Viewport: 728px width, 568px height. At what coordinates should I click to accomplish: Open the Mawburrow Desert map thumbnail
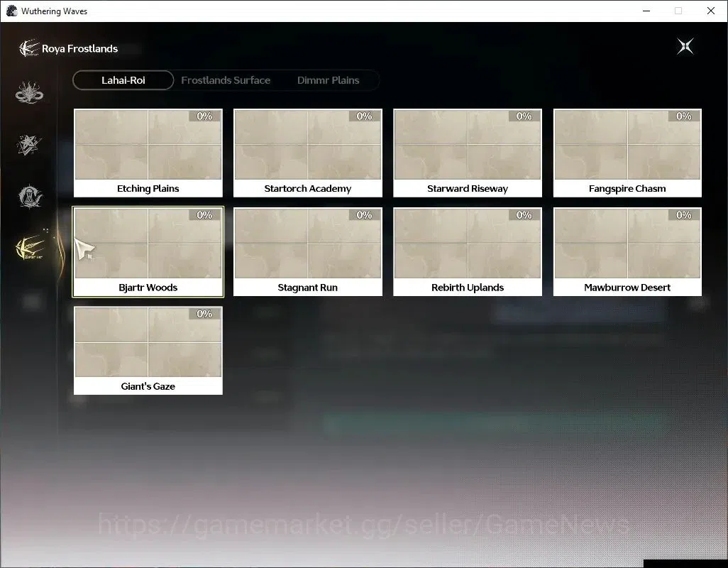(x=627, y=243)
